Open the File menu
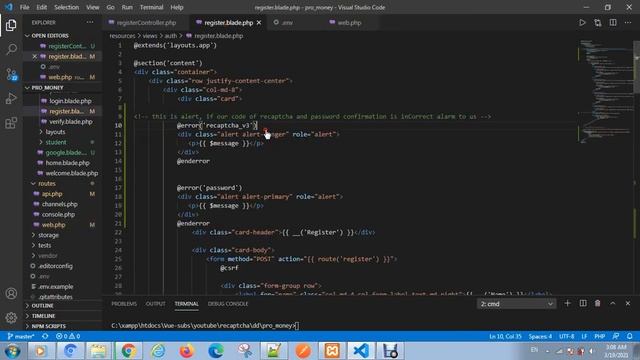Screen dimensions: 640x360 coord(24,7)
